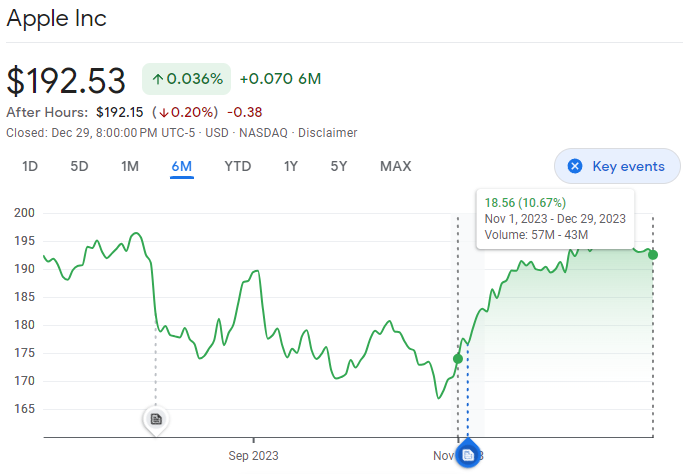Toggle the Key events button

[617, 166]
